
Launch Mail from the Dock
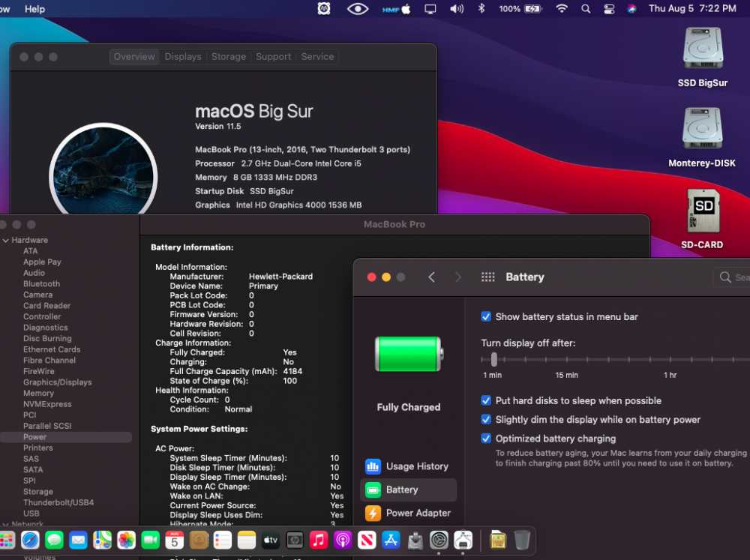pyautogui.click(x=78, y=541)
